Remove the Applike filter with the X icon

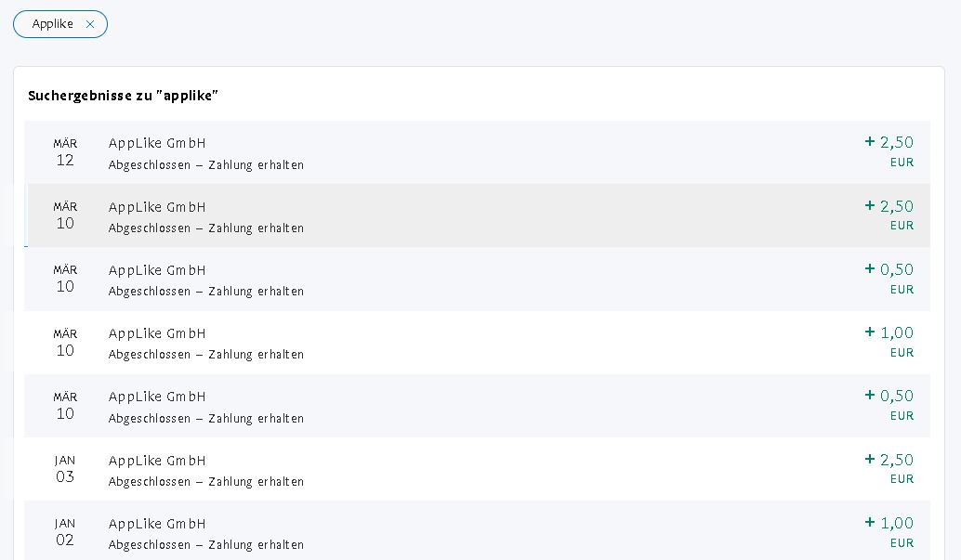coord(90,24)
